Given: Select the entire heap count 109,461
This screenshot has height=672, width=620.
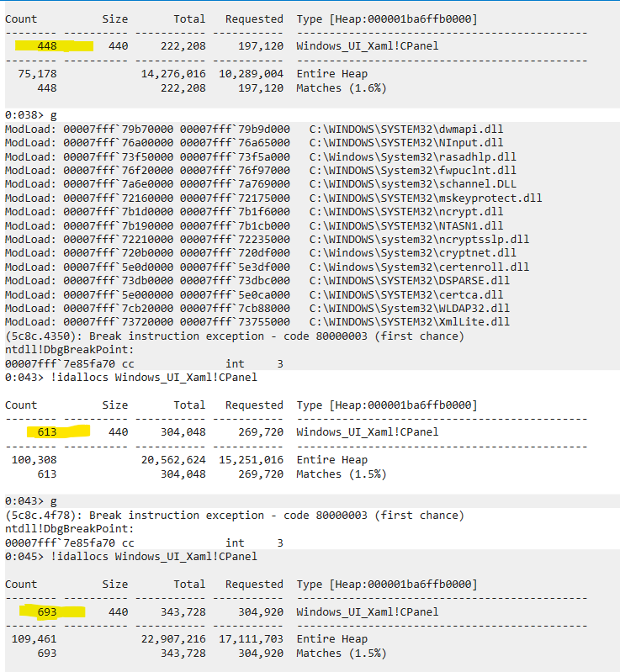Looking at the screenshot, I should 34,639.
